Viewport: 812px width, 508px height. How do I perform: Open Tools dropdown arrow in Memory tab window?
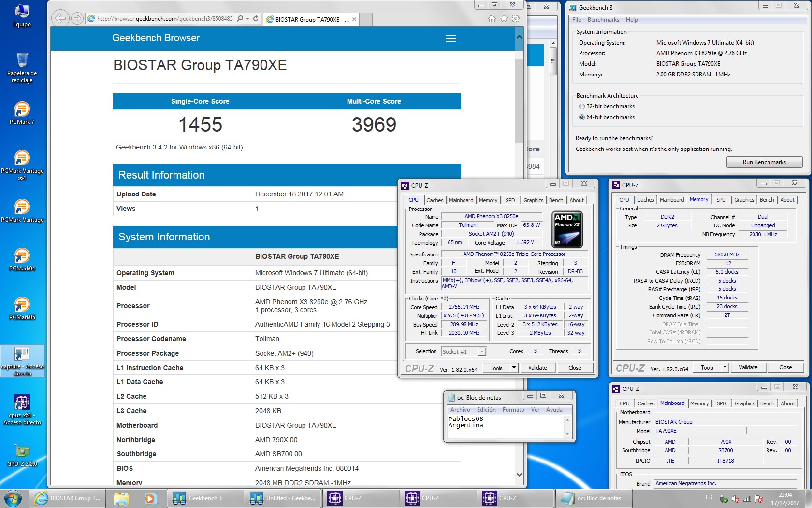[x=725, y=367]
